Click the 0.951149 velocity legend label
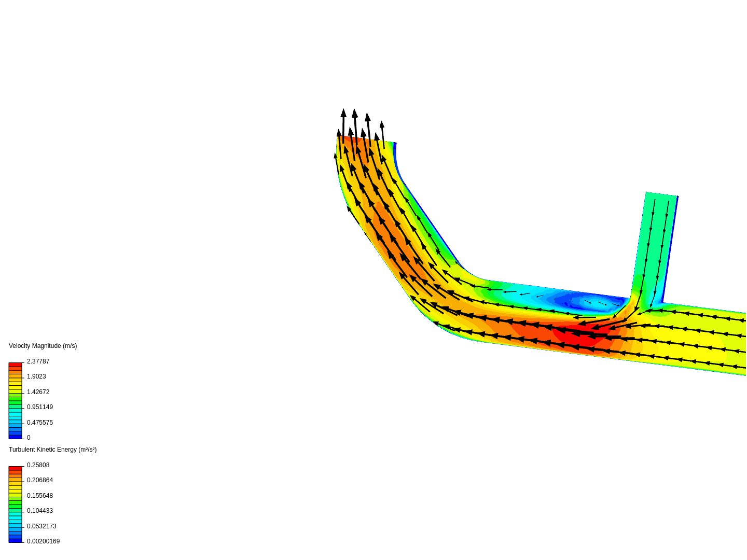Viewport: 747px width, 560px height. click(x=40, y=407)
